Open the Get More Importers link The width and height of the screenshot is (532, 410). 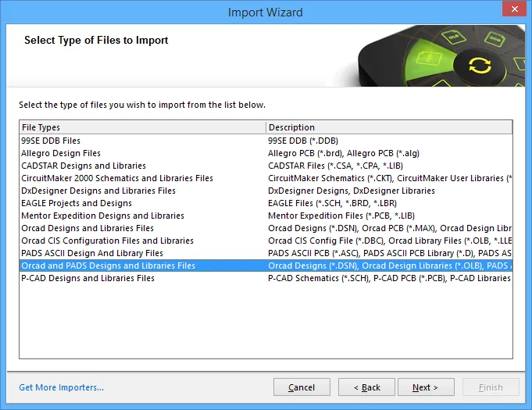click(x=62, y=387)
